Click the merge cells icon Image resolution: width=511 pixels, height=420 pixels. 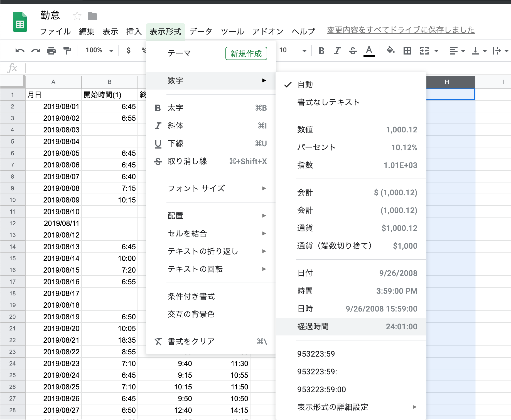[x=424, y=51]
